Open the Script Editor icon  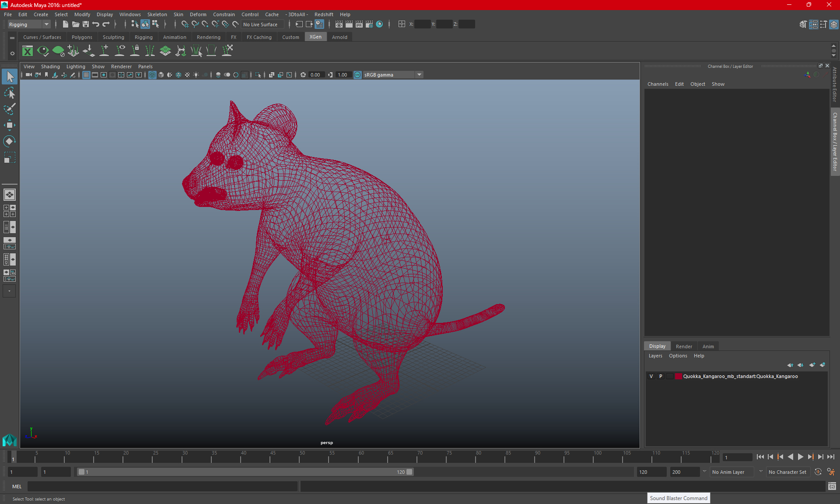pos(832,486)
